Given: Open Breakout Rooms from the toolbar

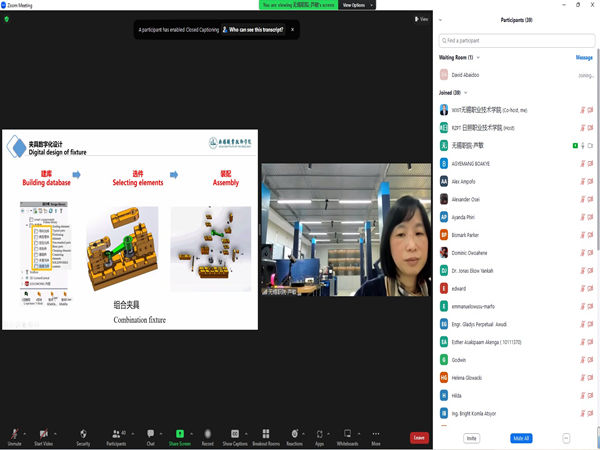Looking at the screenshot, I should coord(266,435).
